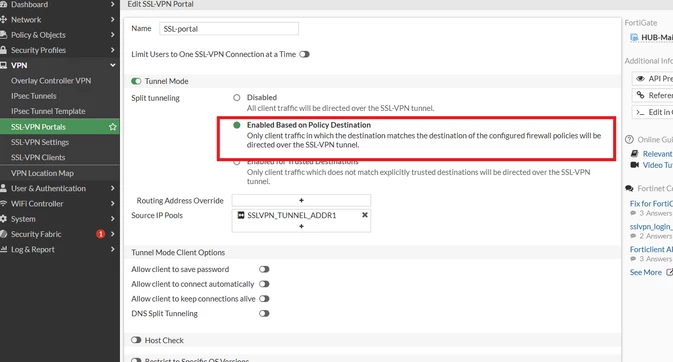Click the Name field containing SSL-portal
The height and width of the screenshot is (362, 673).
tap(229, 29)
